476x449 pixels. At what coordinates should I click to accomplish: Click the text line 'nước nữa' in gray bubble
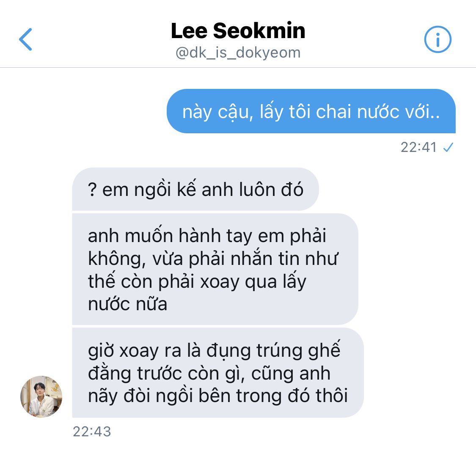(x=127, y=304)
